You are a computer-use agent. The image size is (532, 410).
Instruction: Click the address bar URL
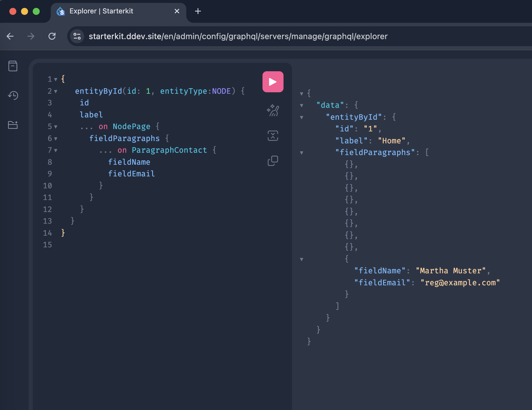238,36
